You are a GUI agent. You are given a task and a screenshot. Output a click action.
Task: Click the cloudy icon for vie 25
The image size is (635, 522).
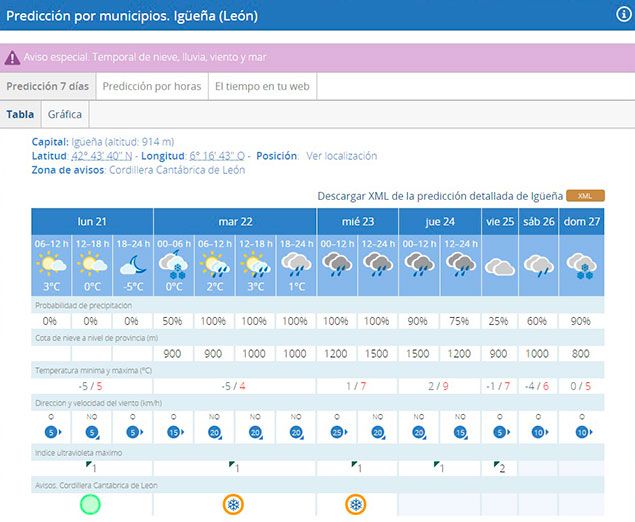[499, 267]
